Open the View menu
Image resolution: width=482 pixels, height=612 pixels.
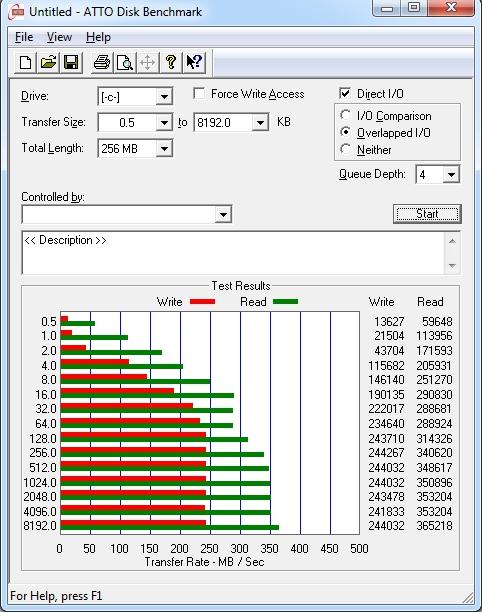coord(59,37)
